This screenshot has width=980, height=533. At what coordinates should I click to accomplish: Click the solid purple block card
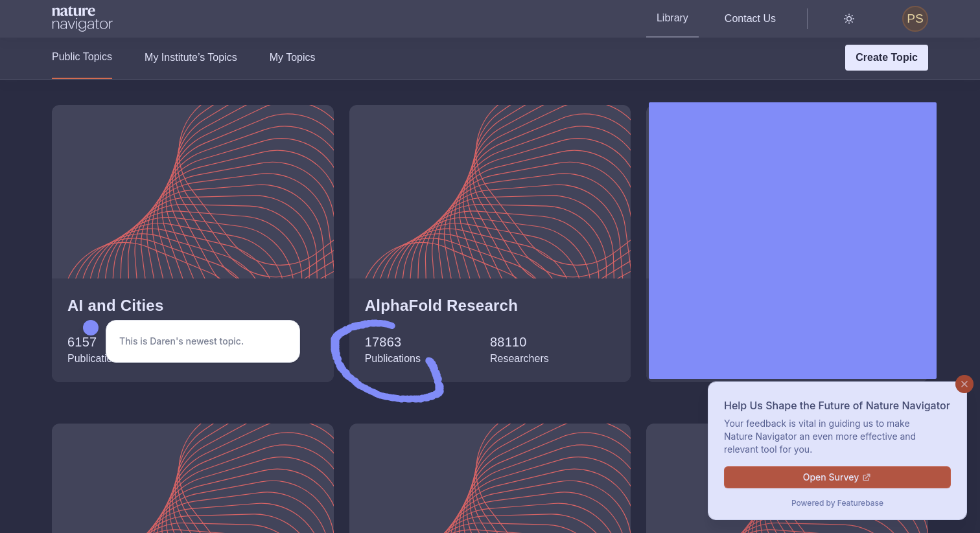tap(792, 240)
